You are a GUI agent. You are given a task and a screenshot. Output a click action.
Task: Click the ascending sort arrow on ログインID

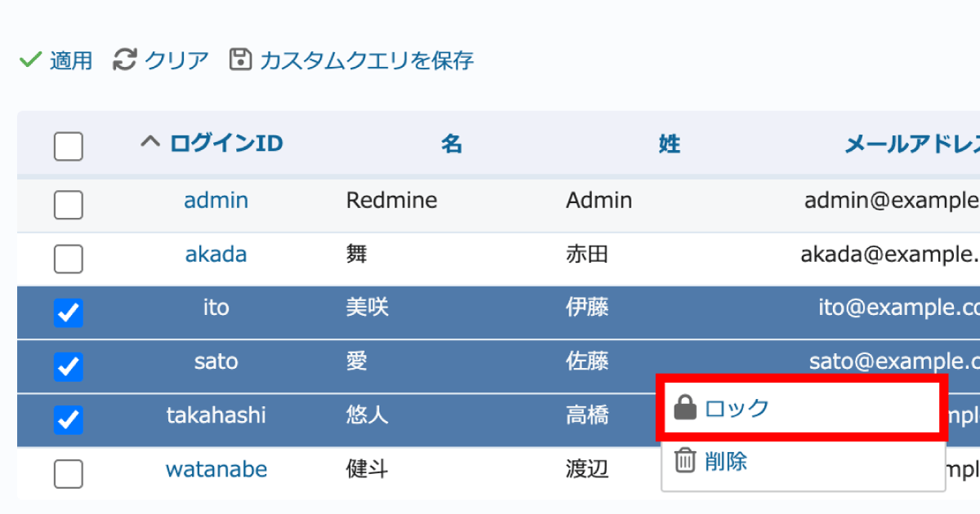point(149,141)
